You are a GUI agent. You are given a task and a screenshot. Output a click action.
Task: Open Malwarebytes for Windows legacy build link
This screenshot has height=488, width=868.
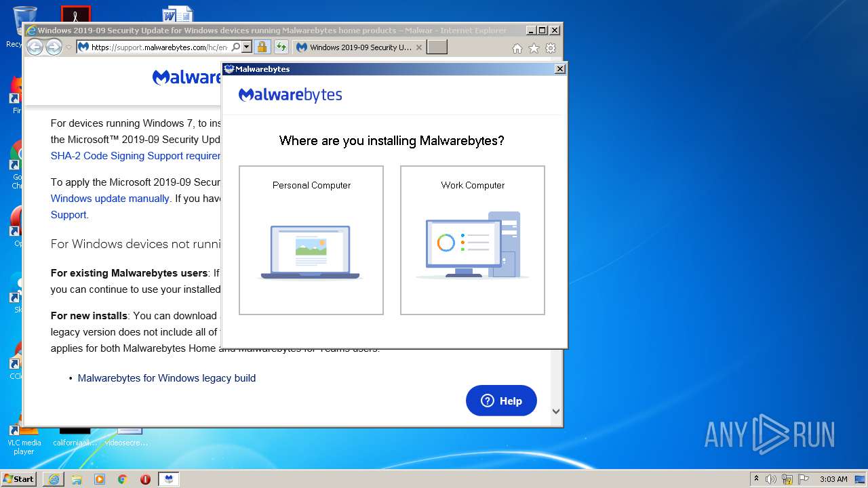tap(167, 378)
